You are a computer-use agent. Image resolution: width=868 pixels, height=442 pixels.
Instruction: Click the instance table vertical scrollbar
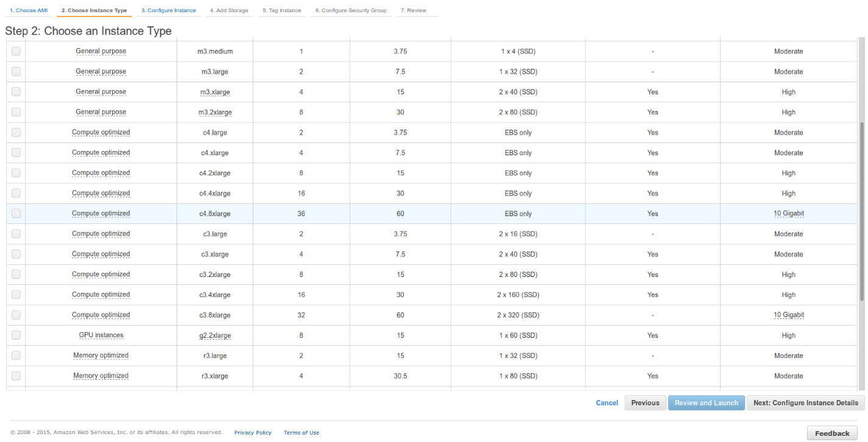click(861, 211)
